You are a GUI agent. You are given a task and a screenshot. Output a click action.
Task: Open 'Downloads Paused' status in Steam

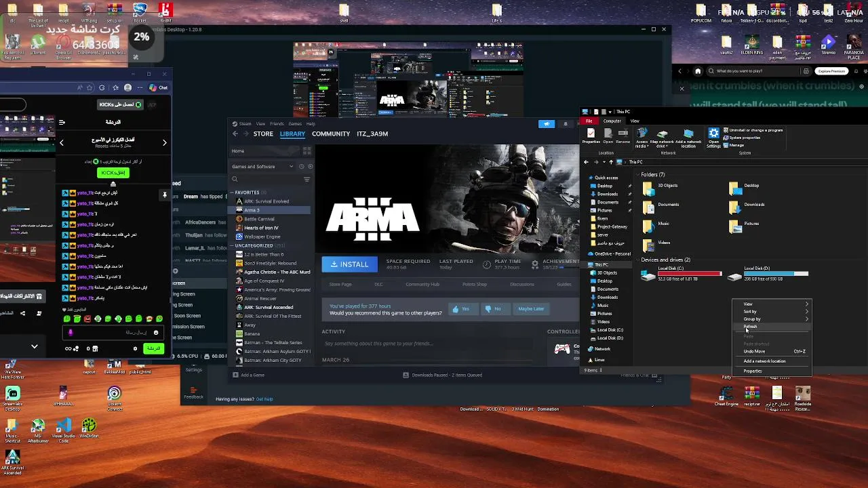coord(442,375)
